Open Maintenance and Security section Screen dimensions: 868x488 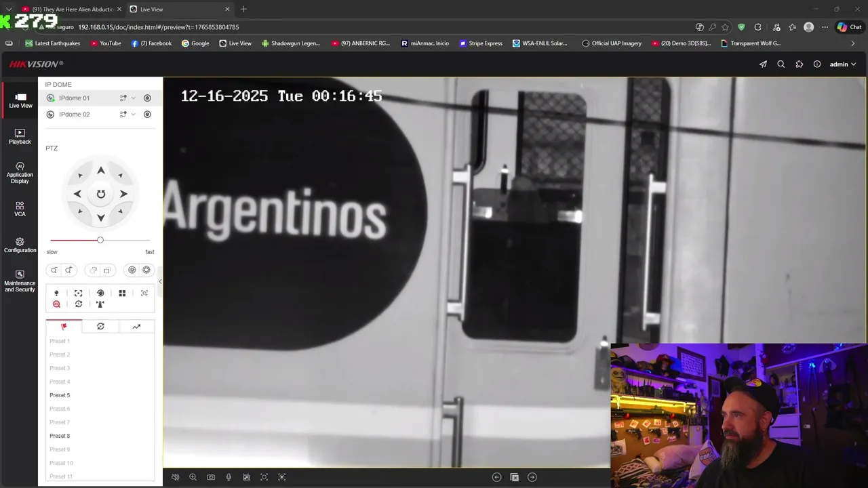point(20,281)
